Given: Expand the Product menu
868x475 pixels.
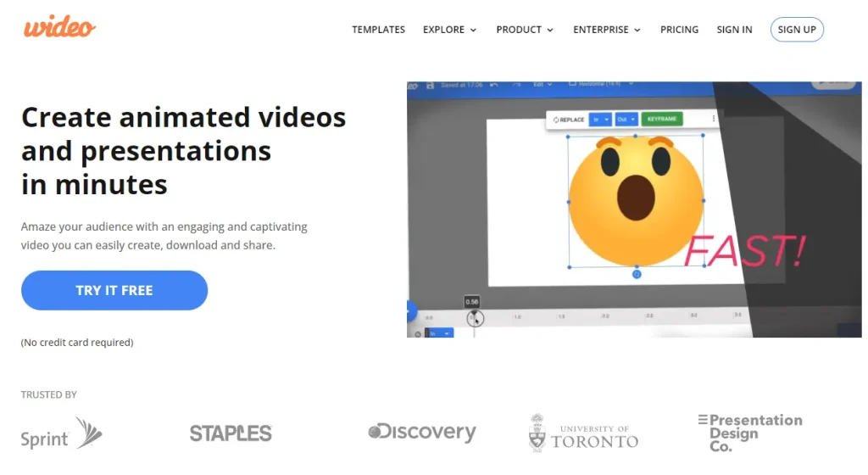Looking at the screenshot, I should click(524, 30).
